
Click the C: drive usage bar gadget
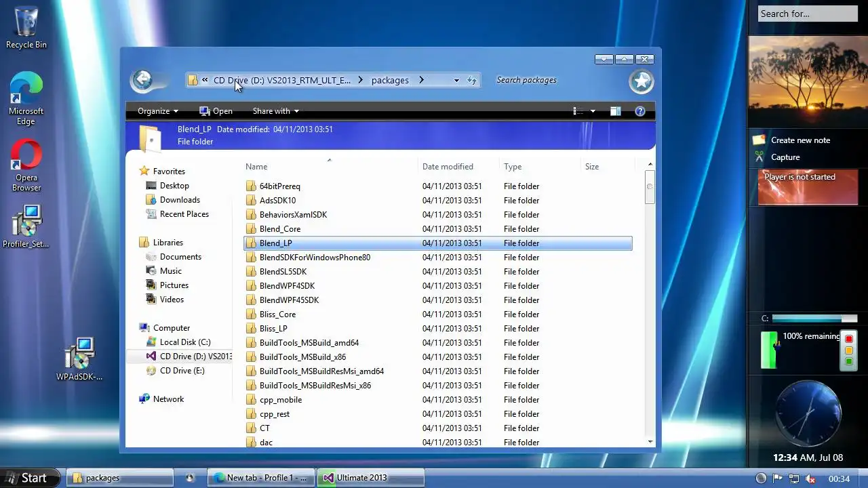pyautogui.click(x=814, y=319)
